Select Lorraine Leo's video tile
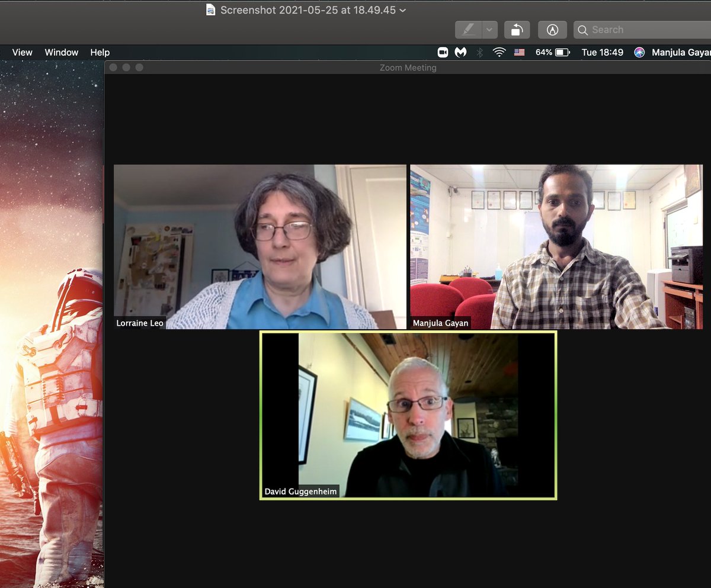This screenshot has width=711, height=588. pyautogui.click(x=260, y=247)
